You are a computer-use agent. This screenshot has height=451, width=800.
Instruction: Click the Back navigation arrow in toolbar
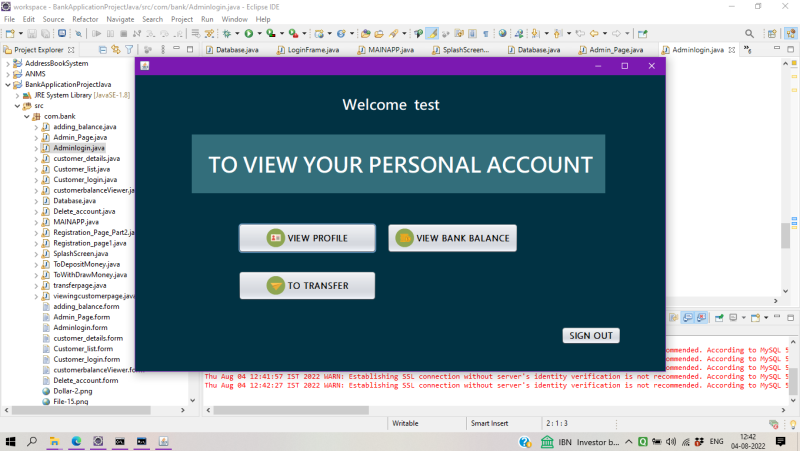click(x=594, y=34)
